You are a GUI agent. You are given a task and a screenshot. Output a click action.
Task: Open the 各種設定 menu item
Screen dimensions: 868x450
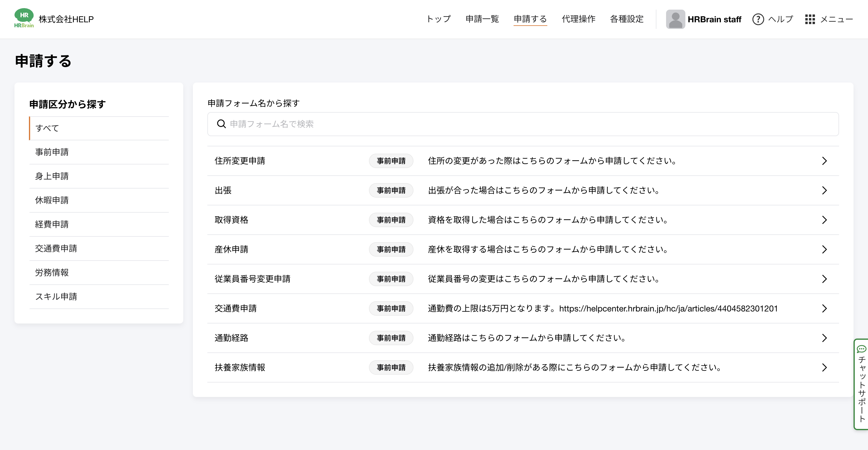tap(626, 19)
